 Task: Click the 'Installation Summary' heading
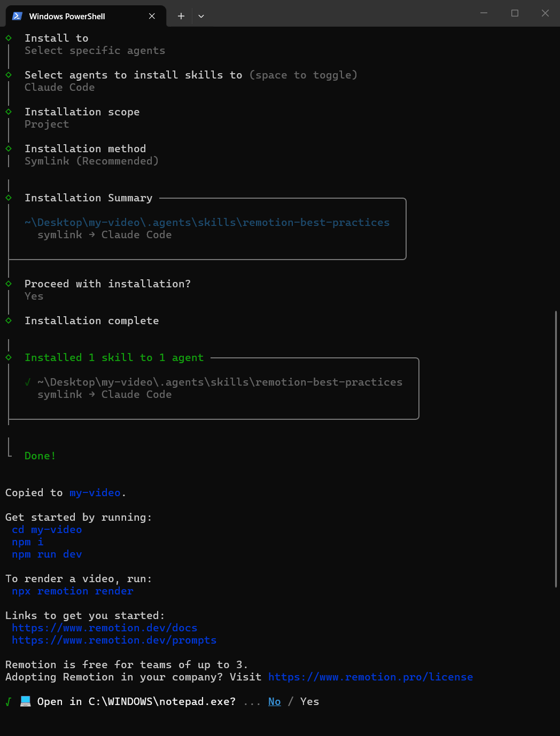(x=89, y=198)
